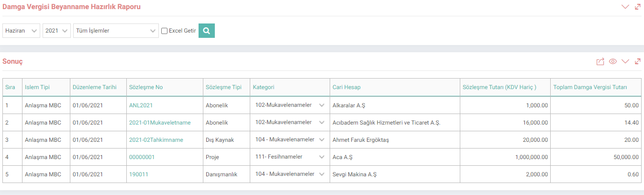Open the 2021 year dropdown
Image resolution: width=644 pixels, height=195 pixels.
(x=57, y=31)
